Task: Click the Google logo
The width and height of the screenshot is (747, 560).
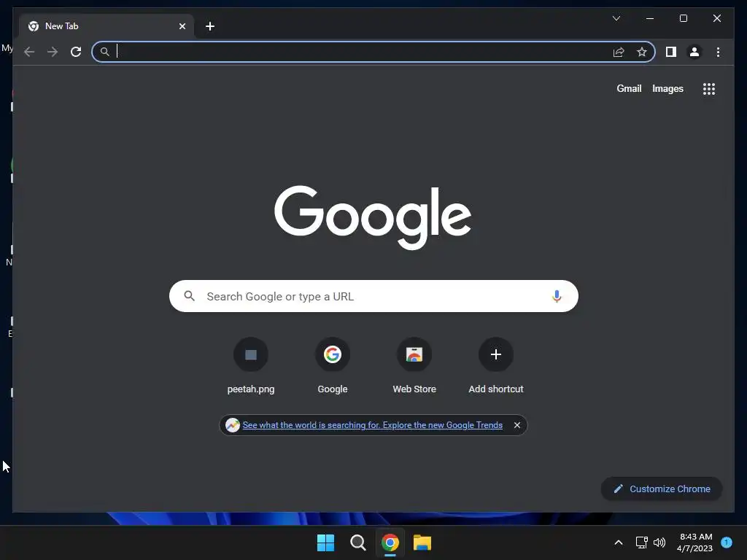Action: (373, 217)
